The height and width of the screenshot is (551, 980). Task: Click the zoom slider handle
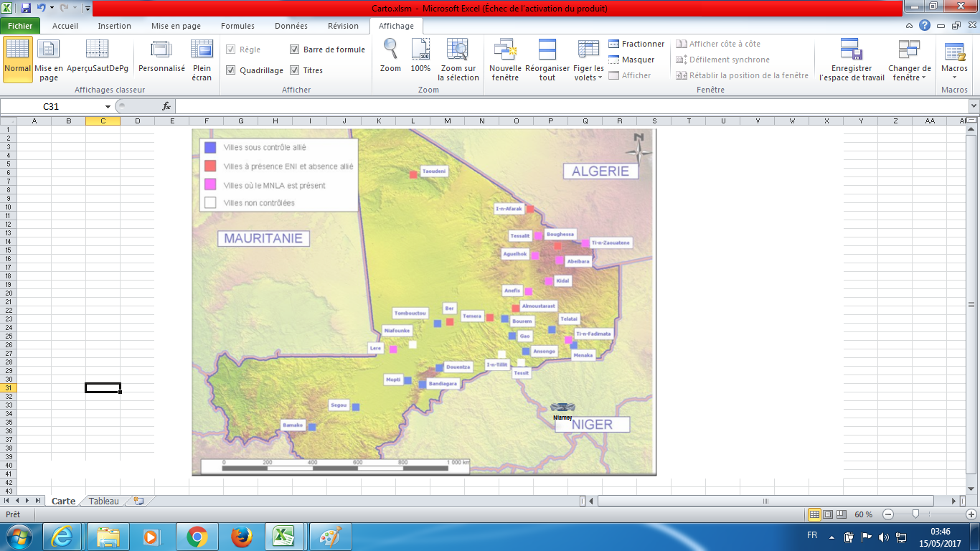click(x=915, y=514)
